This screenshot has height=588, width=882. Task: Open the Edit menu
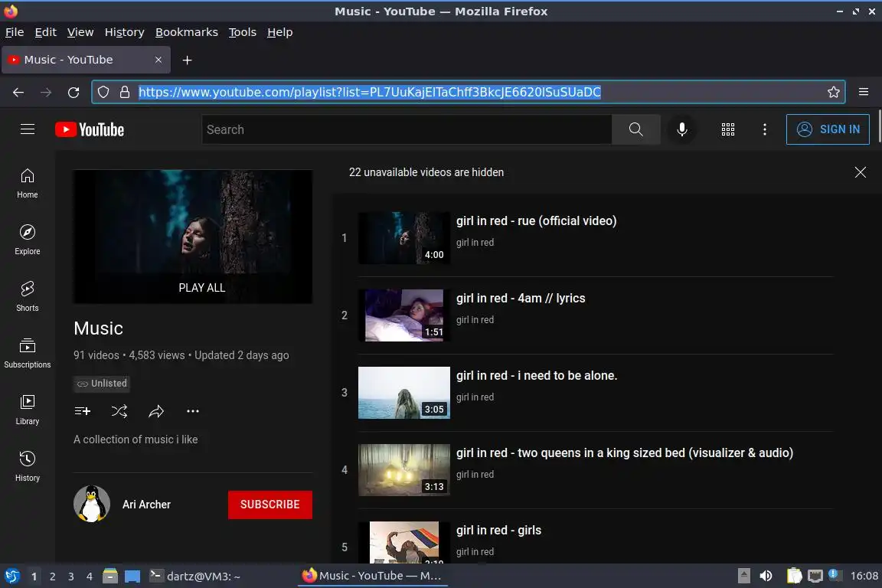coord(46,32)
